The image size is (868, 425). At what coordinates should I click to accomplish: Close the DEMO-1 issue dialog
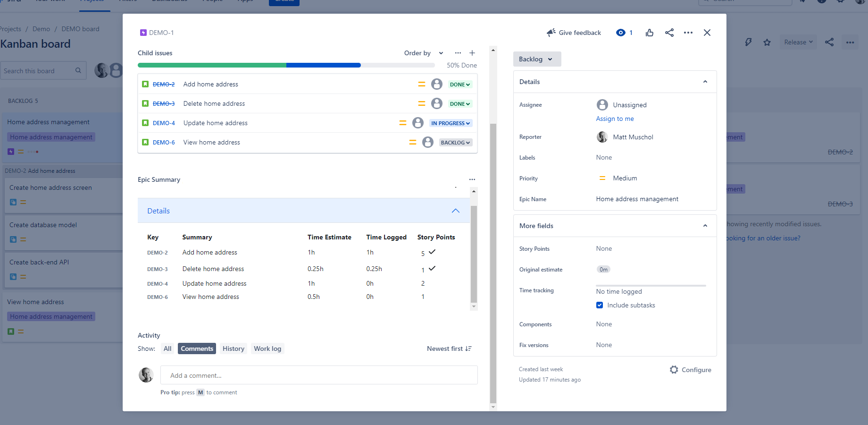(x=707, y=33)
